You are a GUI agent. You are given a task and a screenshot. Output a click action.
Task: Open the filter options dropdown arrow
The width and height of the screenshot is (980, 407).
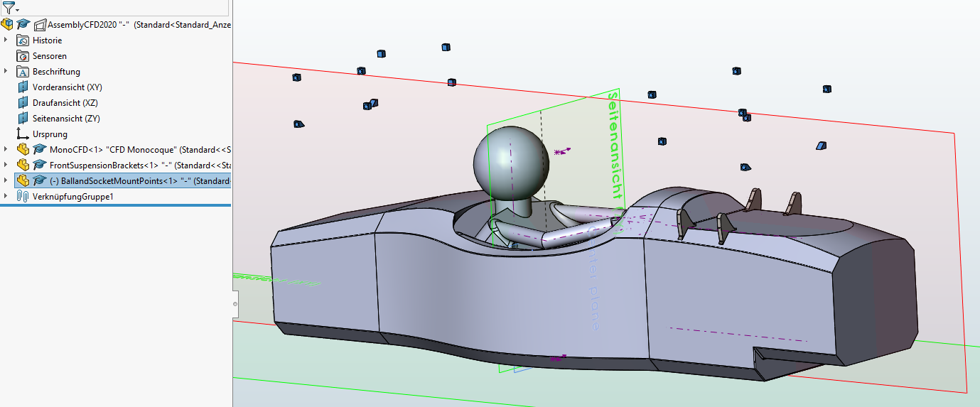[16, 10]
